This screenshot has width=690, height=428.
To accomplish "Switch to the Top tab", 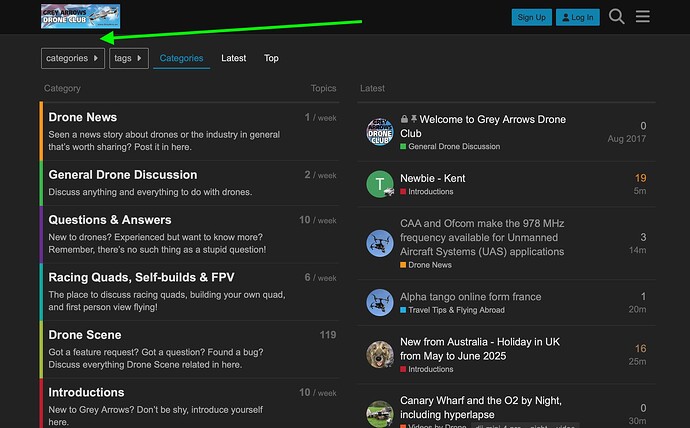I will (x=271, y=58).
